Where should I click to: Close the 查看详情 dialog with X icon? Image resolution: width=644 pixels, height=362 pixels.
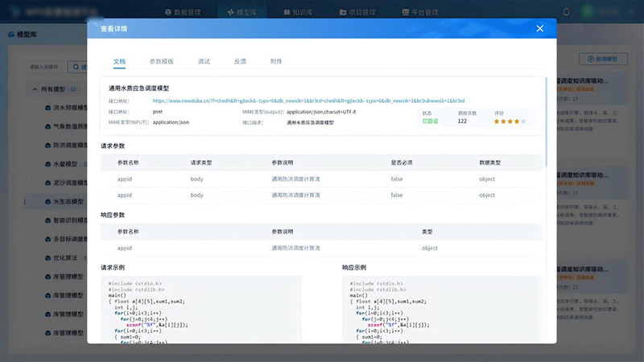tap(539, 29)
